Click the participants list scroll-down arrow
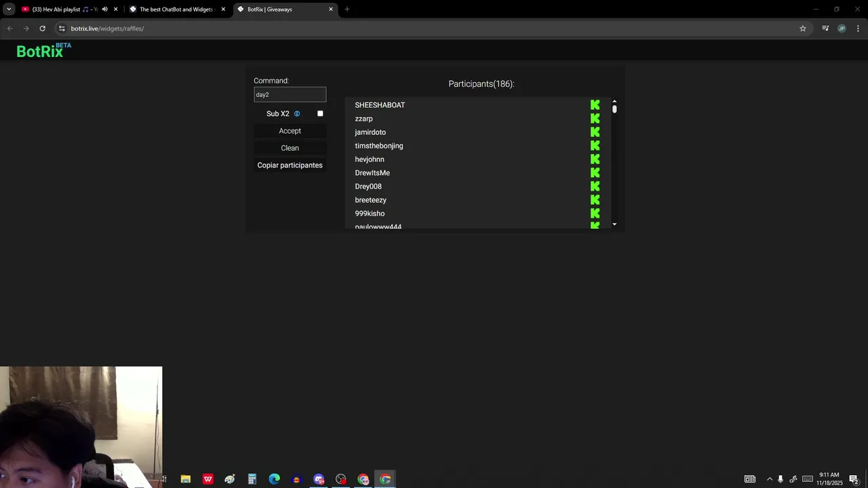The height and width of the screenshot is (488, 868). point(614,224)
